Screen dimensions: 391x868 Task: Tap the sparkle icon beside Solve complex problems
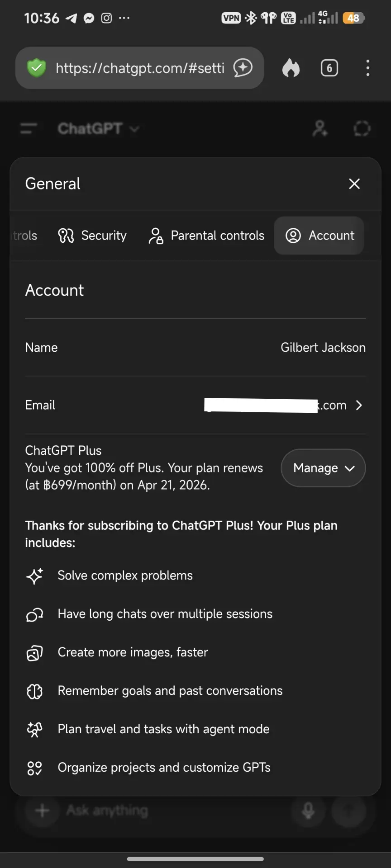click(x=34, y=576)
